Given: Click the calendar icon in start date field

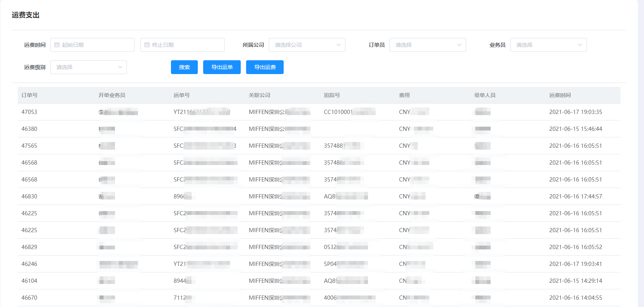Looking at the screenshot, I should click(57, 45).
